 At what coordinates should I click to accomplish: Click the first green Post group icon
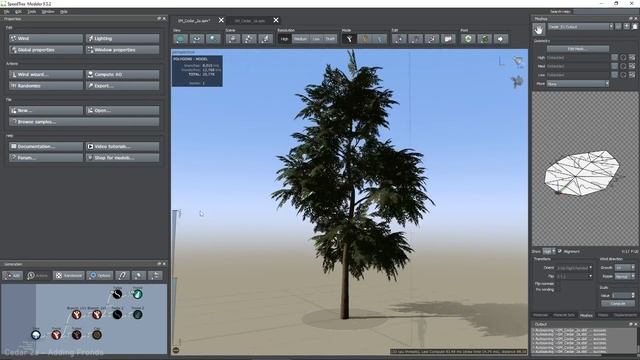tap(468, 39)
